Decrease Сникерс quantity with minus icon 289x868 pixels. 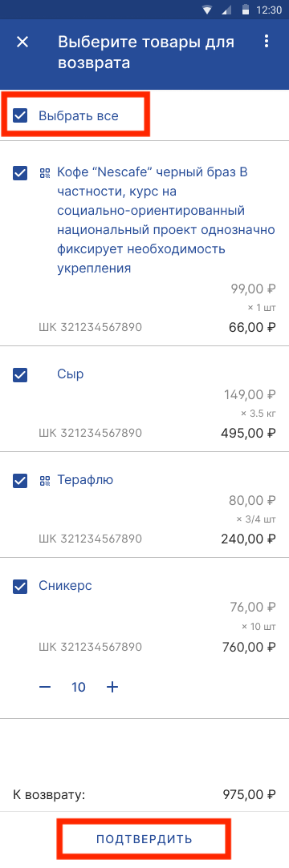[45, 687]
